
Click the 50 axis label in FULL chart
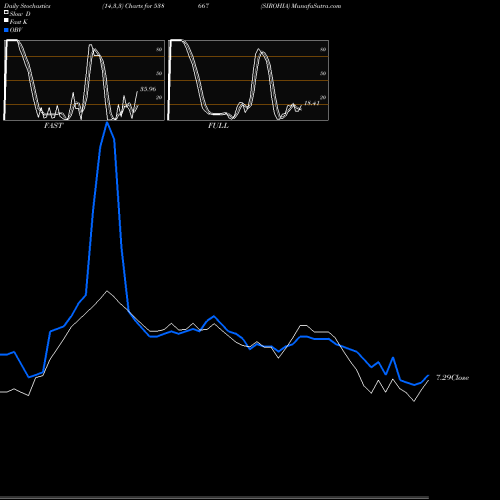[x=323, y=73]
